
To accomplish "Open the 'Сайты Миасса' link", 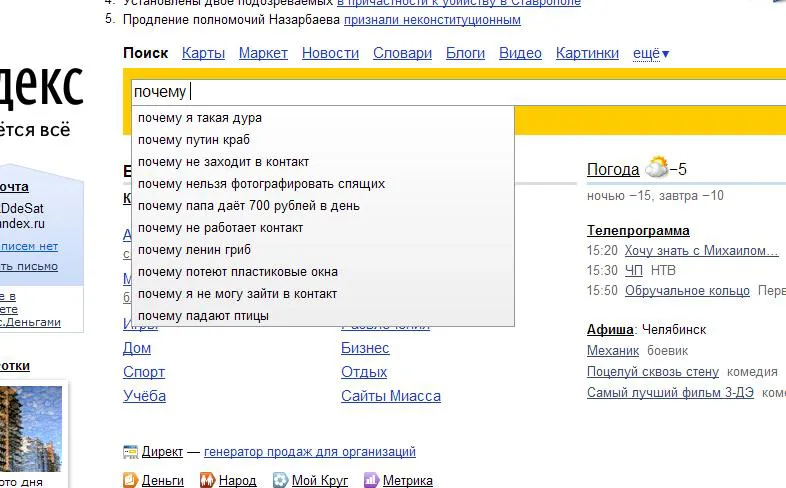I will pos(391,396).
